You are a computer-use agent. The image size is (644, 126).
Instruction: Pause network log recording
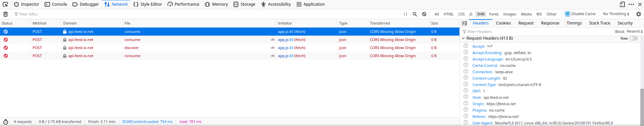[x=405, y=14]
